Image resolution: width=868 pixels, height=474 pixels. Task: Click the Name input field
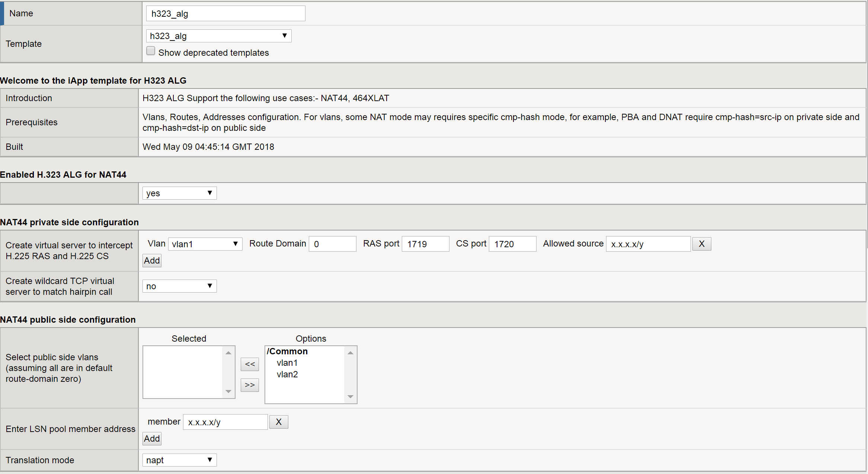pyautogui.click(x=225, y=14)
